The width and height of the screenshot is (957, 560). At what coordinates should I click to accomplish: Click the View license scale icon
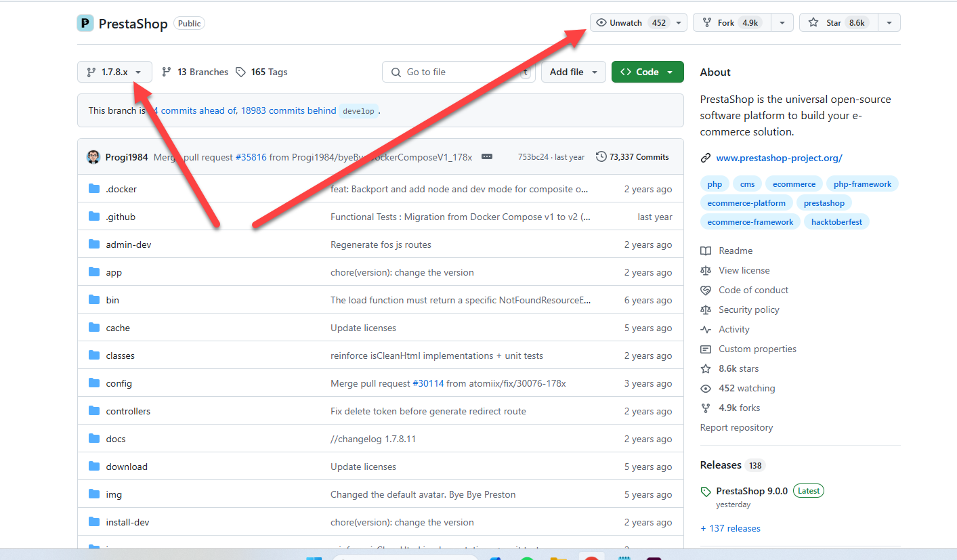706,270
